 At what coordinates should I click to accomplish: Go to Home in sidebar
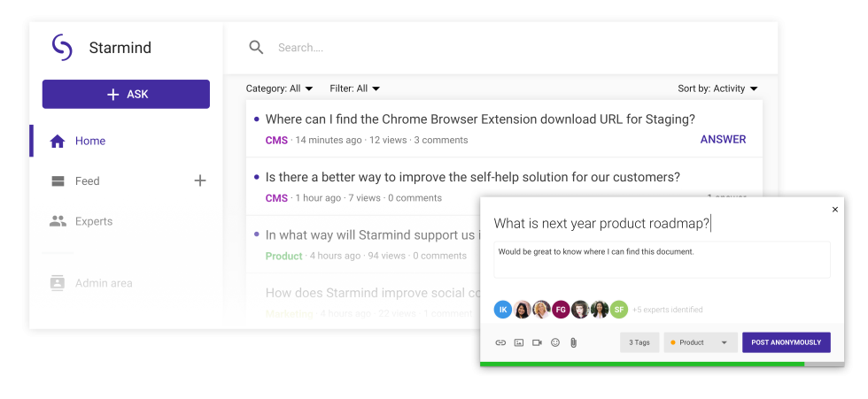pos(89,141)
